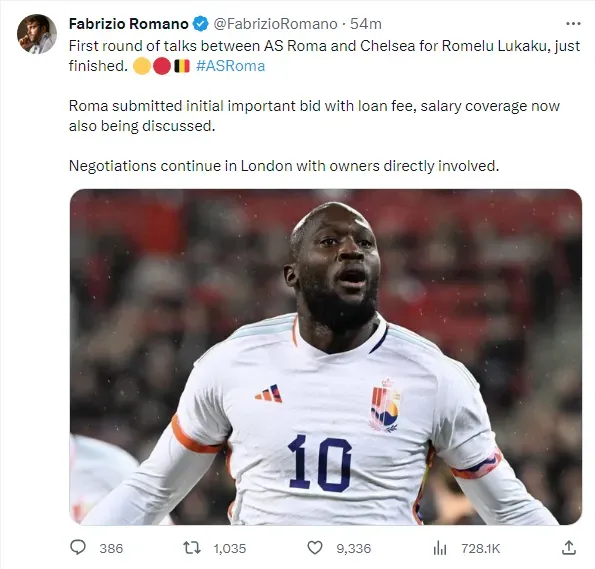Click the Belgium flag emoji
This screenshot has width=595, height=569.
point(182,66)
